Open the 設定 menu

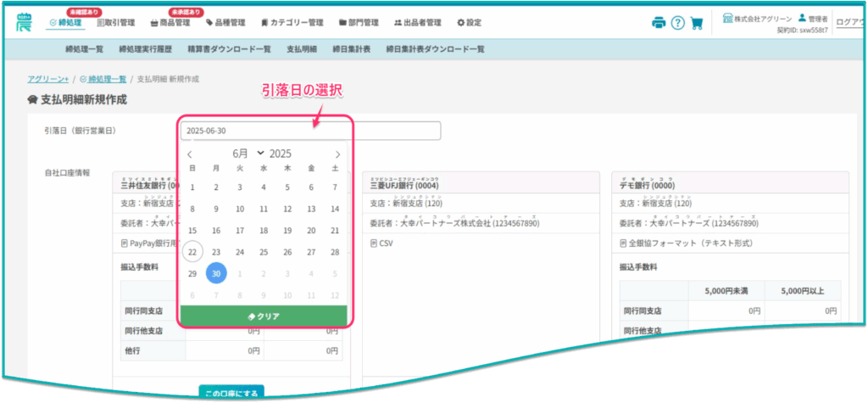469,23
